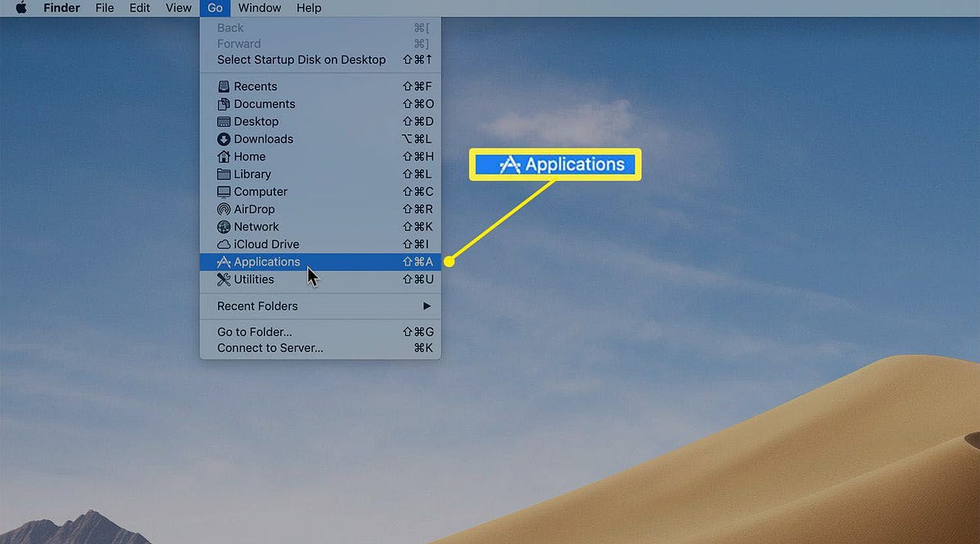Viewport: 980px width, 544px height.
Task: Expand the Recent Folders submenu
Action: 256,305
